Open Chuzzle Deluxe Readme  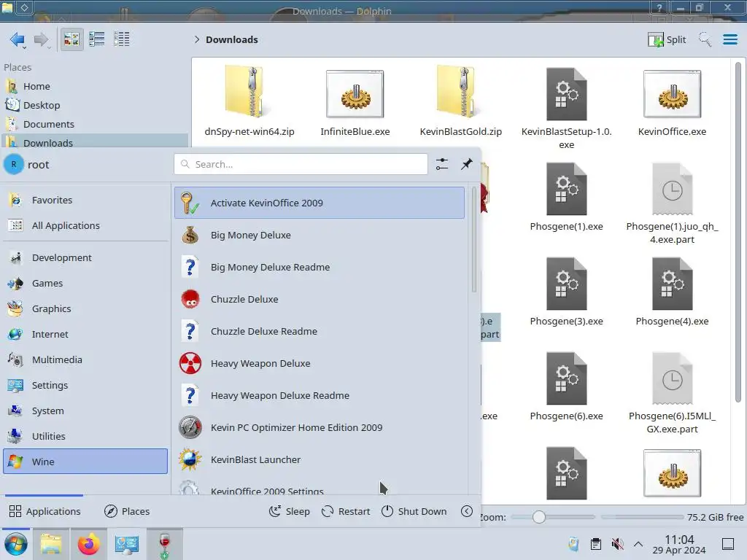pos(320,332)
